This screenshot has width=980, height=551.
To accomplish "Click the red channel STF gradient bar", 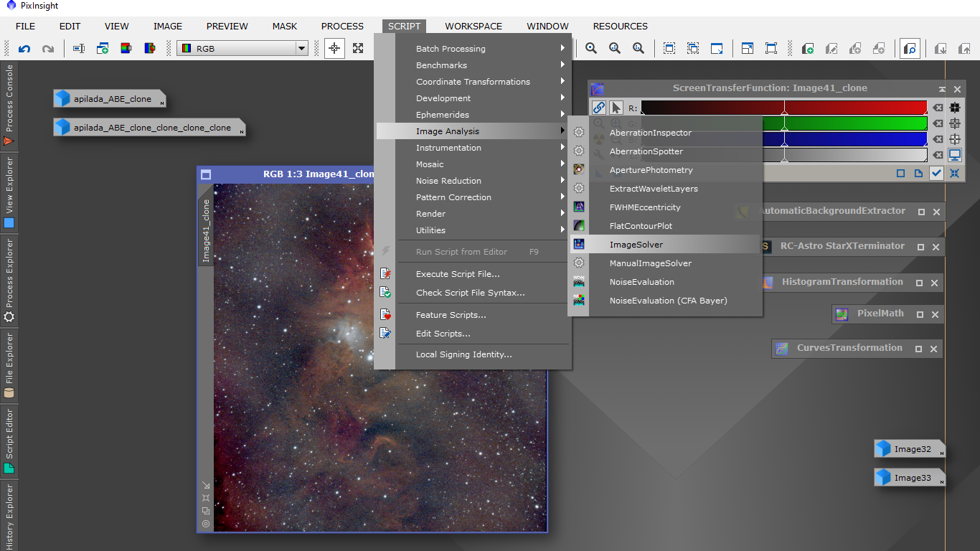I will point(784,108).
